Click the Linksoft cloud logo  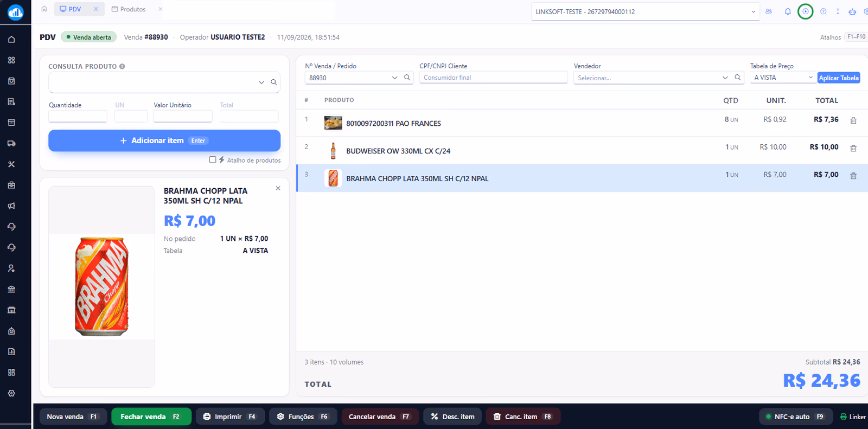click(x=15, y=12)
